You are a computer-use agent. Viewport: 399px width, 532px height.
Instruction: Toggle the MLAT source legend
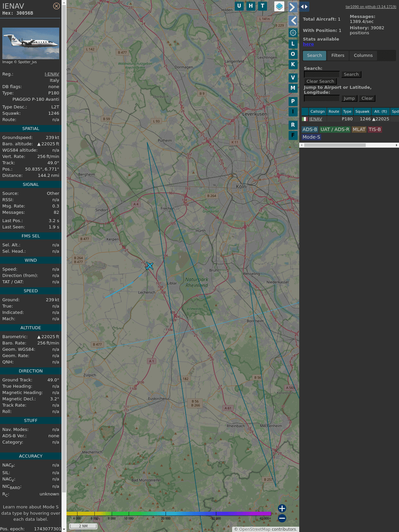[359, 130]
